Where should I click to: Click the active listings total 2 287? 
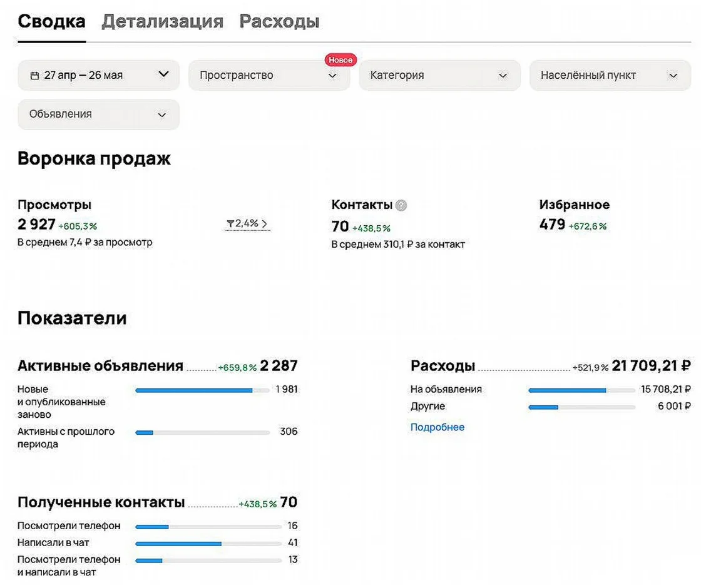(279, 366)
